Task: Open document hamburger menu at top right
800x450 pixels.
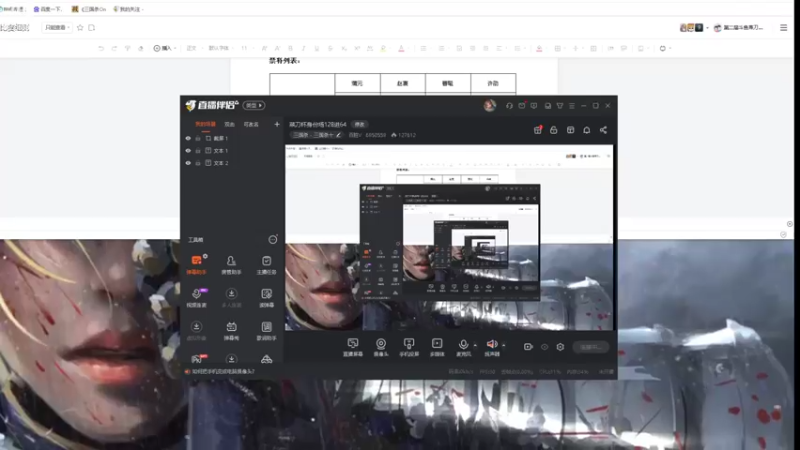Action: [784, 28]
